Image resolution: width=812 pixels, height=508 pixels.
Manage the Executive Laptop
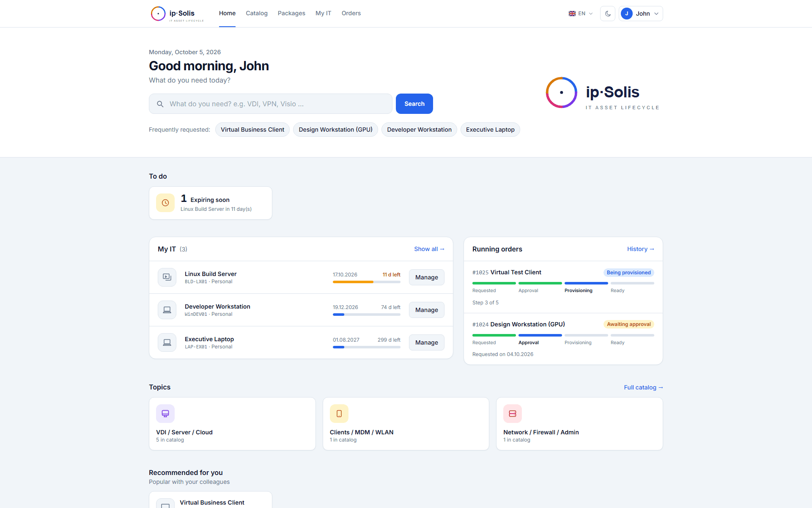[x=427, y=342]
